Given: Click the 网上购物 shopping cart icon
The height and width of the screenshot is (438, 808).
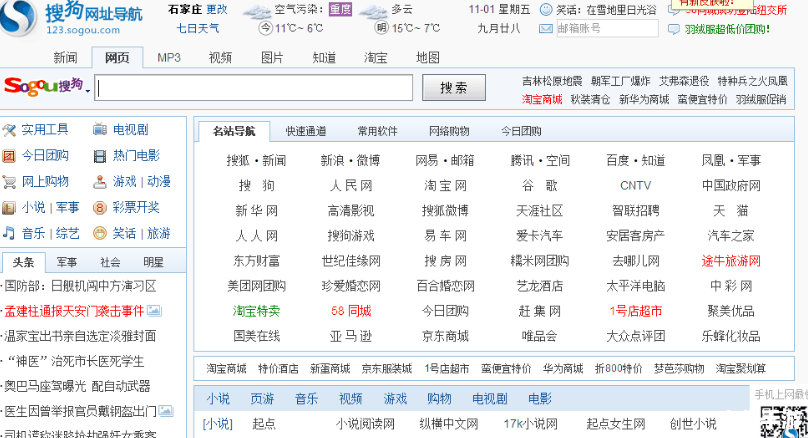Looking at the screenshot, I should tap(9, 182).
